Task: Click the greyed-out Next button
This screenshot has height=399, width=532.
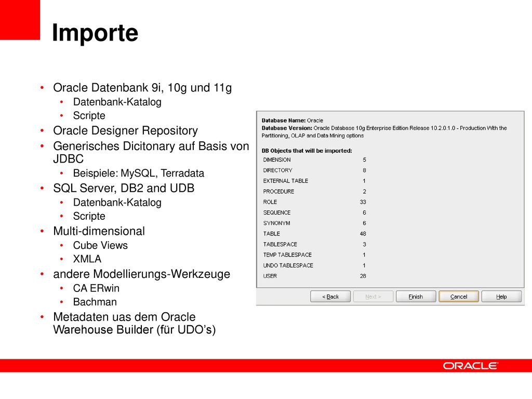Action: [373, 297]
